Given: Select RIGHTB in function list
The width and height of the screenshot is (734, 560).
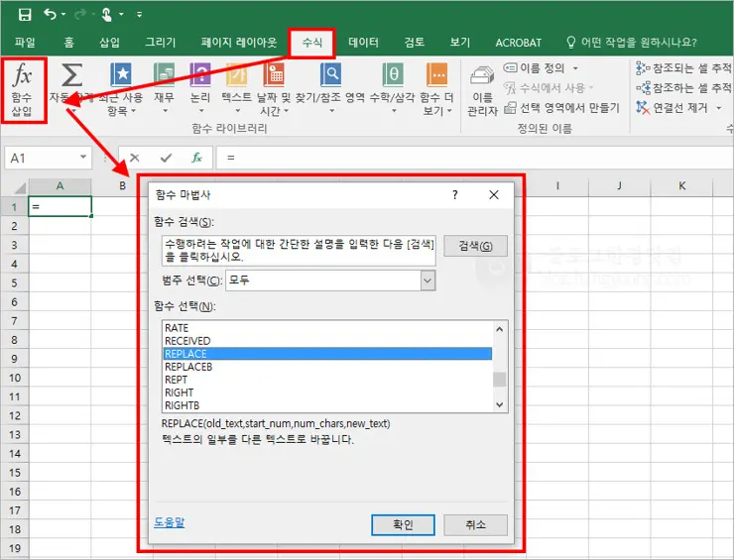Looking at the screenshot, I should click(x=327, y=405).
